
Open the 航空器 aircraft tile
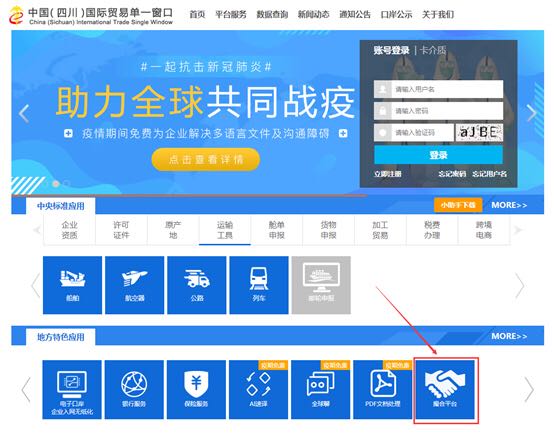[135, 285]
